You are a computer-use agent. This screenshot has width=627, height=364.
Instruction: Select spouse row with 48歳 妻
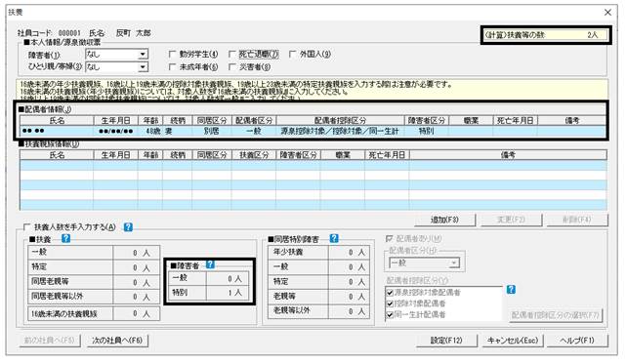pyautogui.click(x=313, y=131)
